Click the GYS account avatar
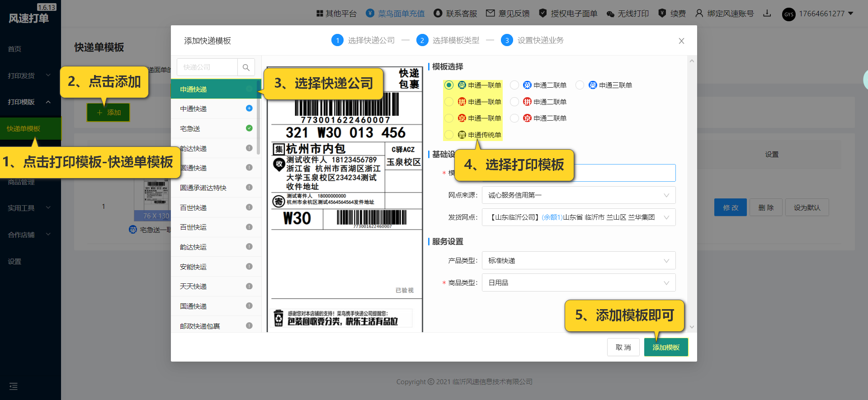The width and height of the screenshot is (868, 400). pyautogui.click(x=789, y=14)
